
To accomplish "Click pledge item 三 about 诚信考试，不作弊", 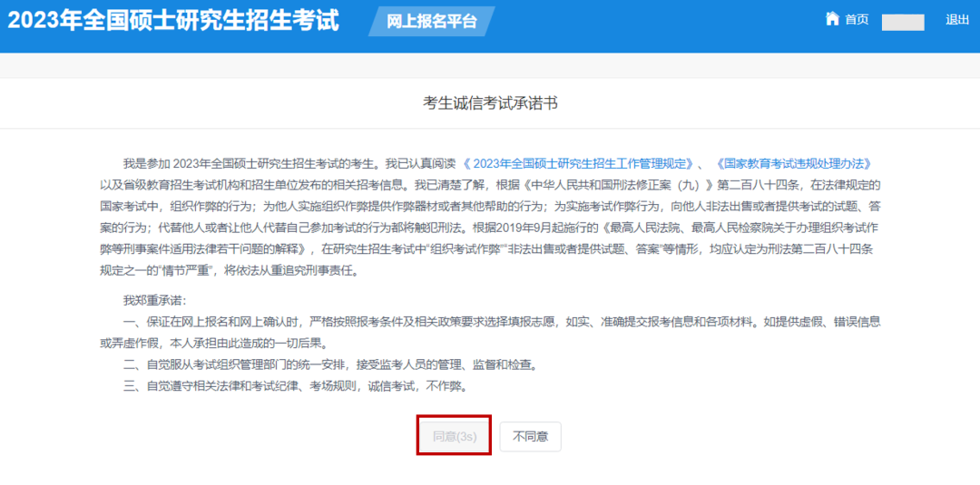I will coord(295,387).
